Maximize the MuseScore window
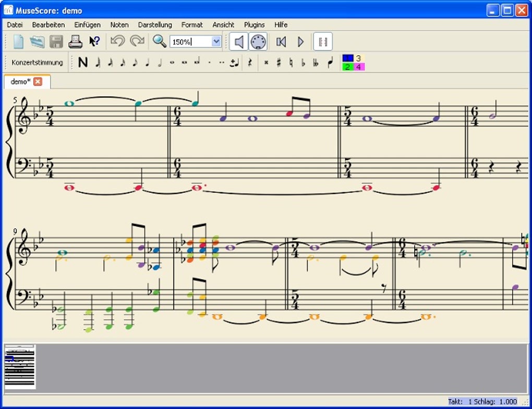 (507, 10)
